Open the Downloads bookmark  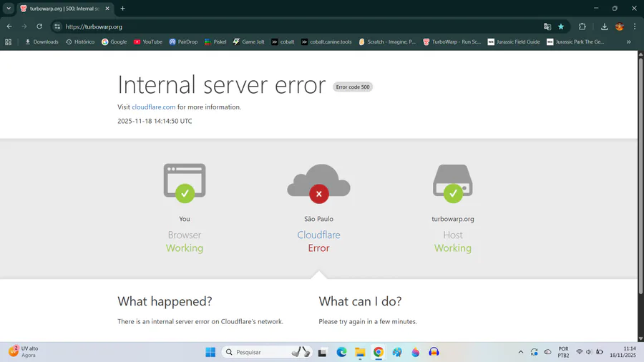tap(42, 42)
